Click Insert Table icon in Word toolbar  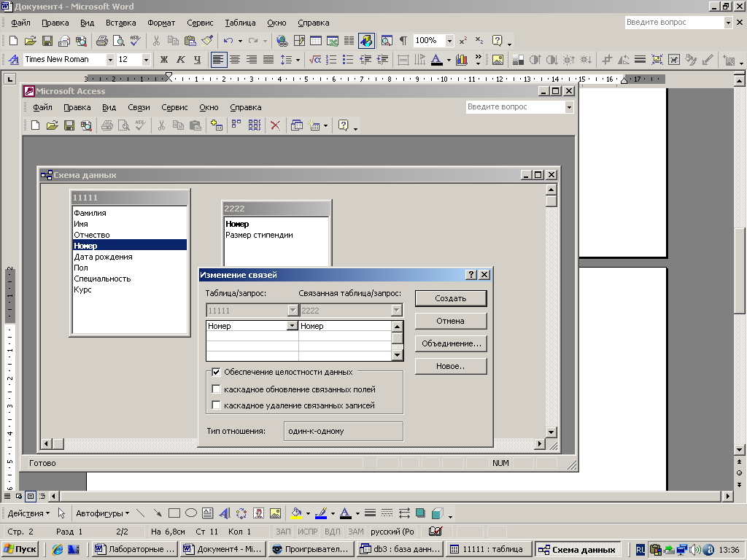pyautogui.click(x=315, y=41)
